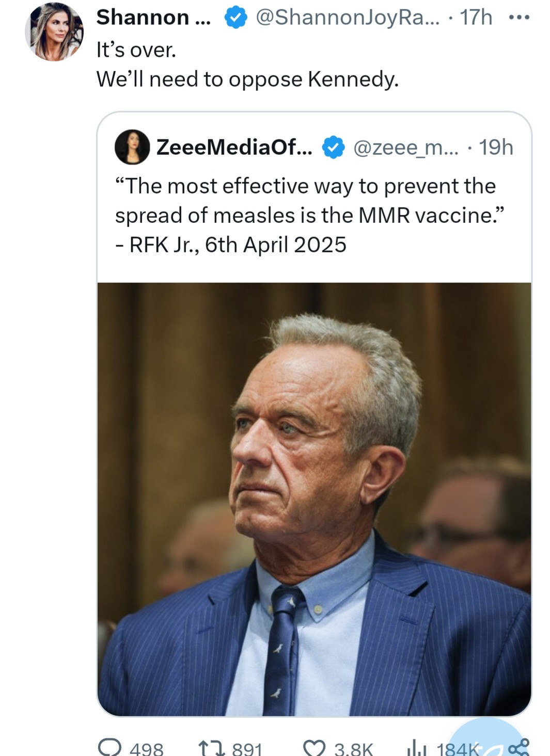Click ZeeeMedia's blue verified badge
The width and height of the screenshot is (550, 756).
point(333,148)
